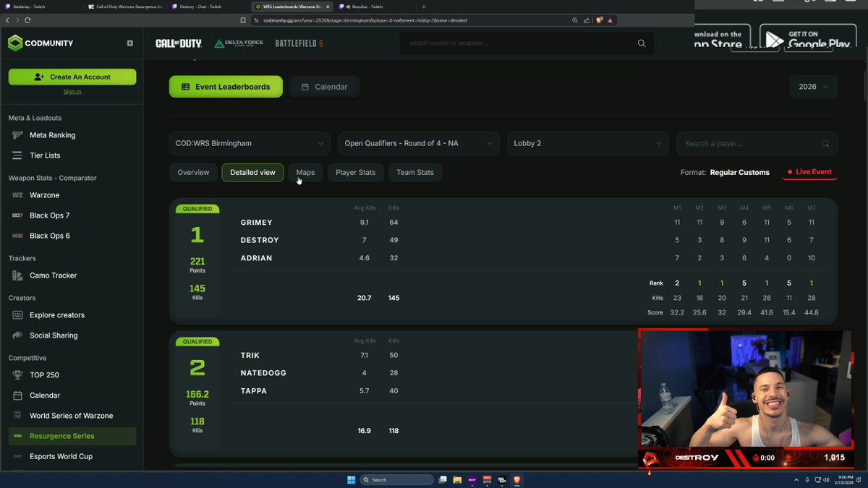The width and height of the screenshot is (868, 488).
Task: Open Black Ops 7 weapon stats
Action: pyautogui.click(x=49, y=215)
